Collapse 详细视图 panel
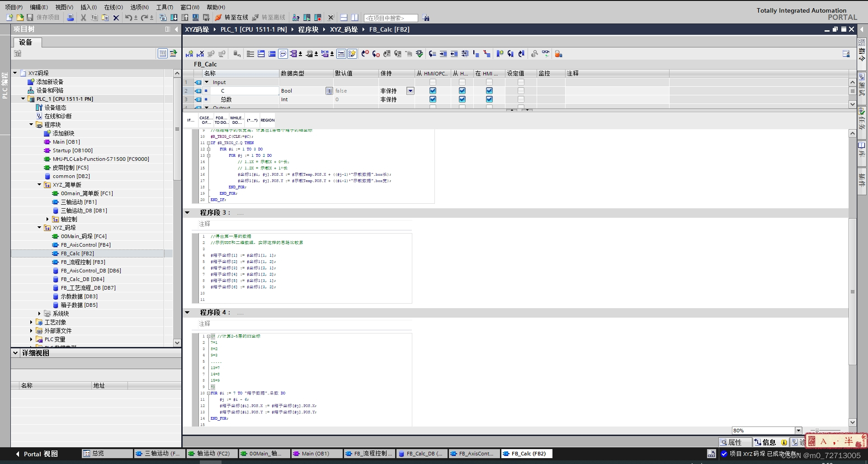This screenshot has width=868, height=464. (x=15, y=353)
